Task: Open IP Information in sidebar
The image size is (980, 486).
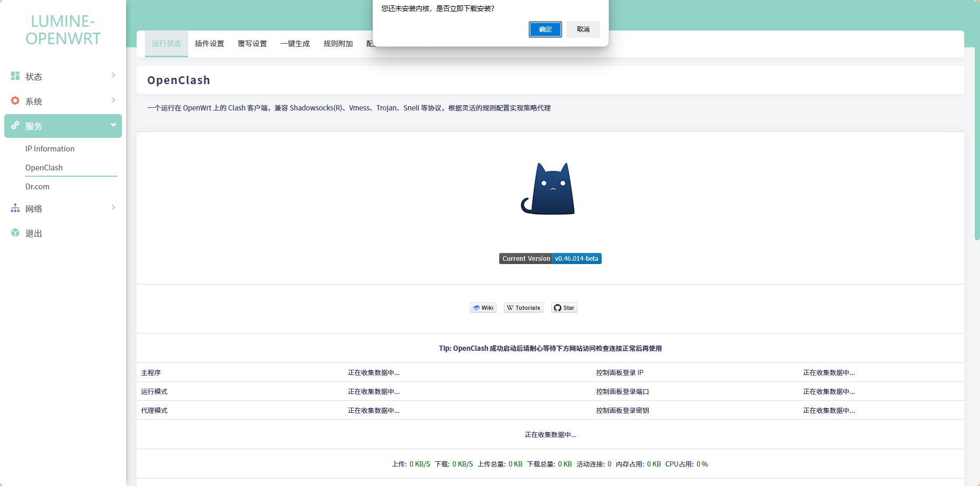Action: coord(50,149)
